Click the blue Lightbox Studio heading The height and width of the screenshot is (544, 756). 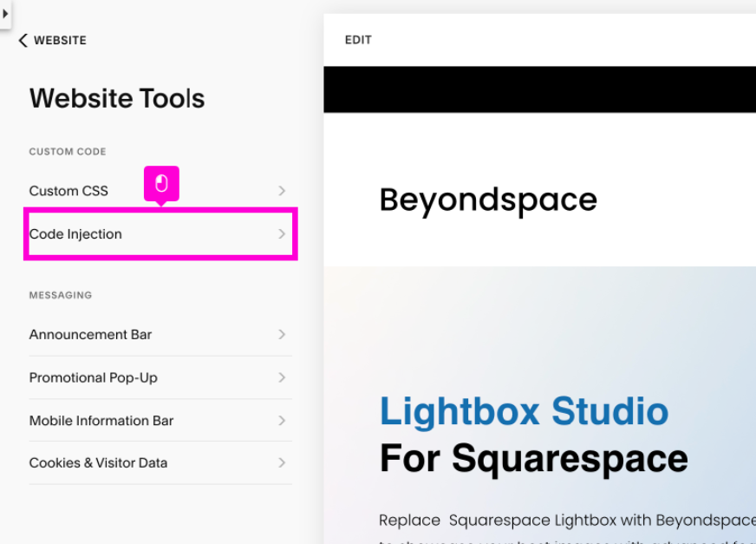pyautogui.click(x=524, y=412)
